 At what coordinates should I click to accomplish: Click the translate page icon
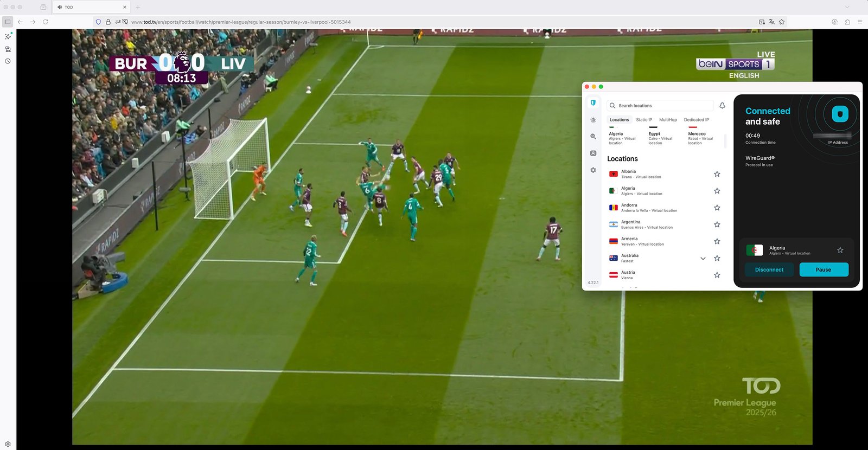(x=771, y=22)
